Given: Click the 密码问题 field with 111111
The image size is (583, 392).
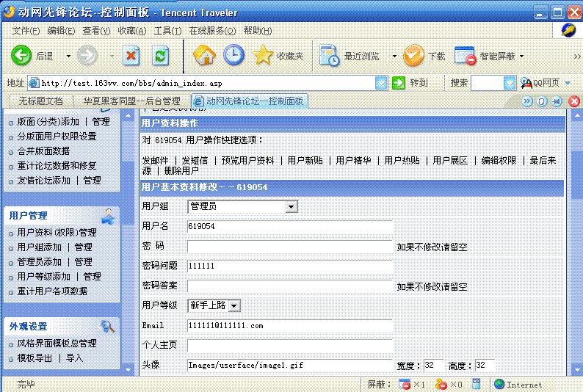Looking at the screenshot, I should tap(290, 266).
